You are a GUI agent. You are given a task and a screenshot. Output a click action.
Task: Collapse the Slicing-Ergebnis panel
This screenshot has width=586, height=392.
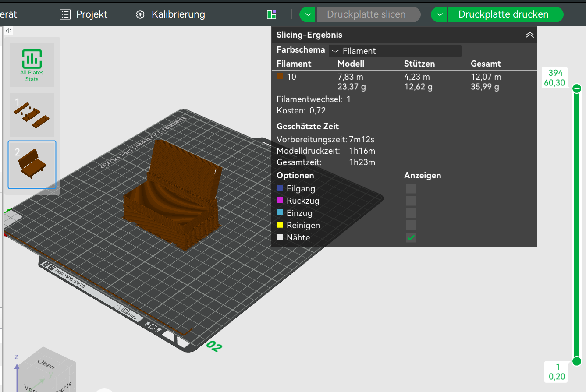coord(529,35)
